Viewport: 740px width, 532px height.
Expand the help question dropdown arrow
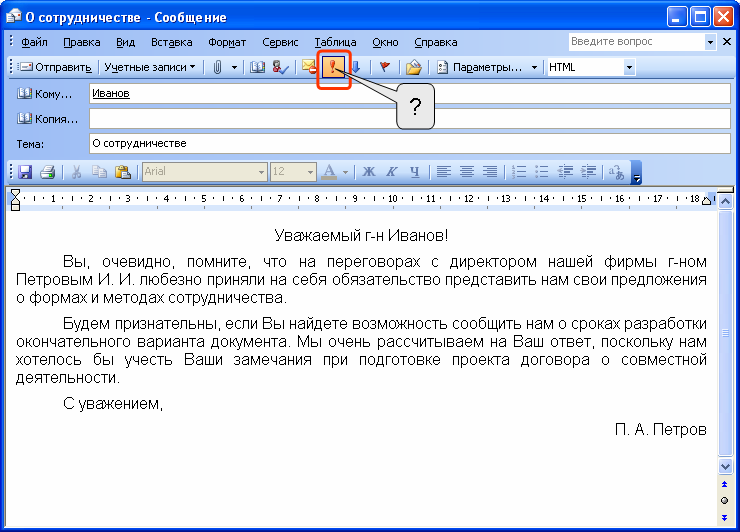point(710,42)
